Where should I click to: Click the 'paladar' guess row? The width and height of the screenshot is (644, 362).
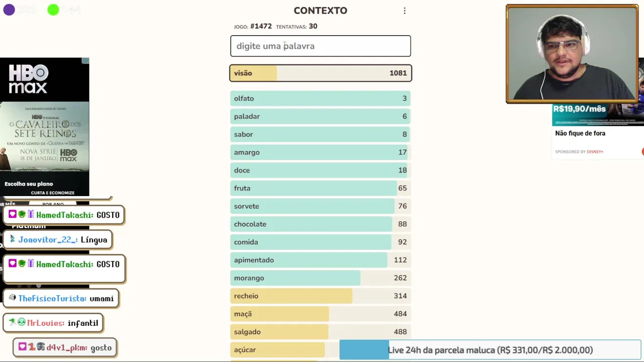(320, 117)
